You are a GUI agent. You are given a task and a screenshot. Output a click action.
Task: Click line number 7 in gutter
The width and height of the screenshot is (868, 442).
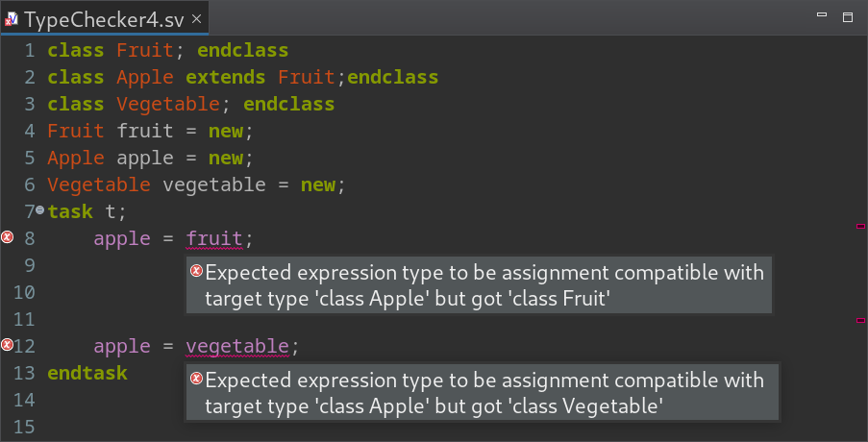click(x=30, y=211)
